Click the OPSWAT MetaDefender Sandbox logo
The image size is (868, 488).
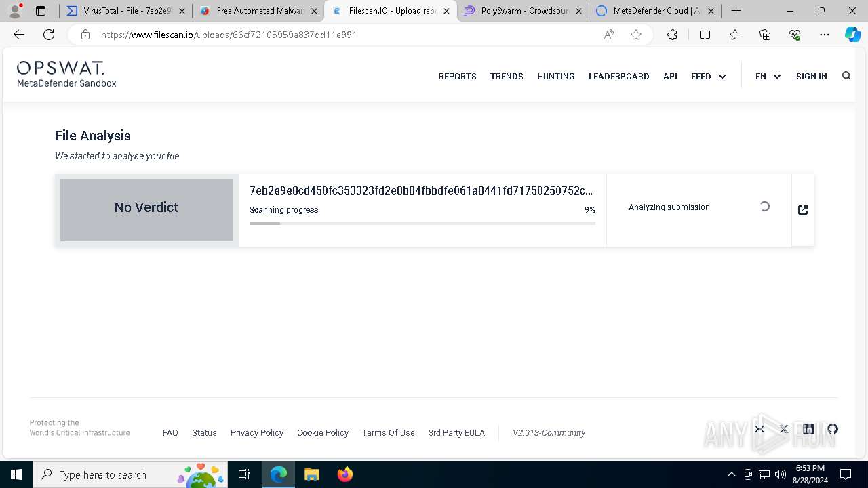66,74
